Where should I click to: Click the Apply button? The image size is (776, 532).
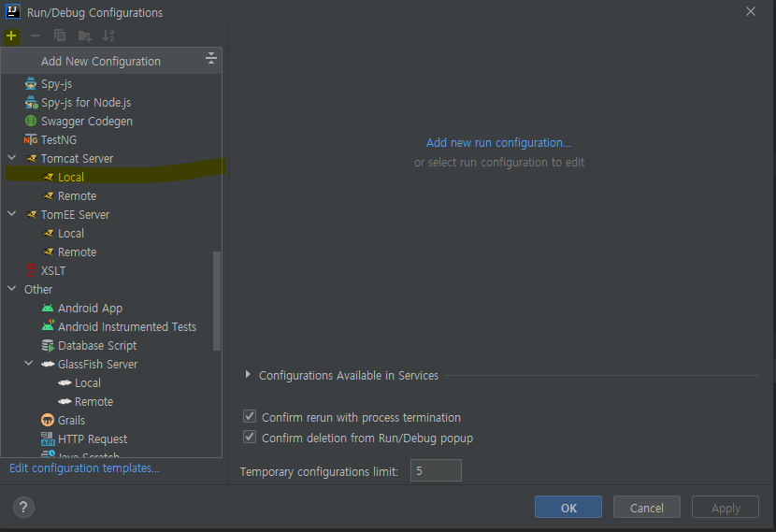(725, 508)
